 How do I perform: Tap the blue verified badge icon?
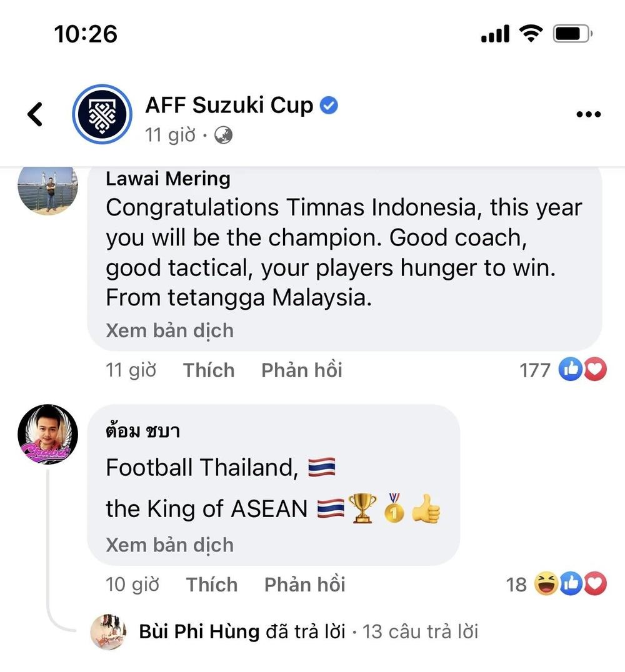coord(329,106)
